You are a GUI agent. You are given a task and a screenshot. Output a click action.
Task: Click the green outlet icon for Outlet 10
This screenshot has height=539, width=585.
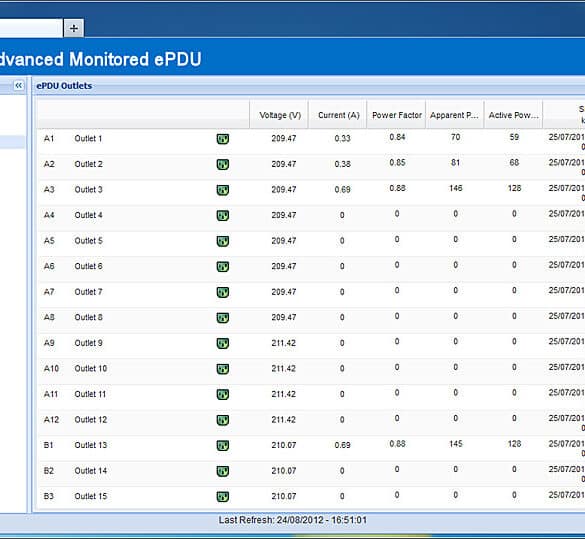223,369
